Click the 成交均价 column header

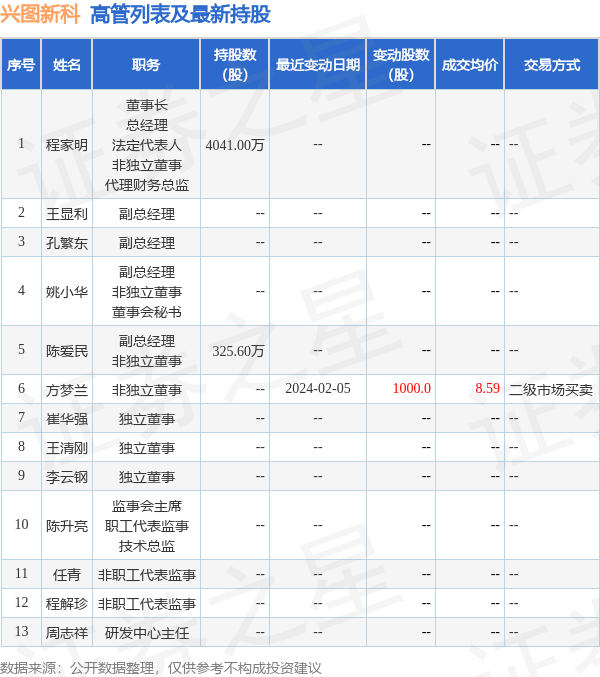coord(470,65)
